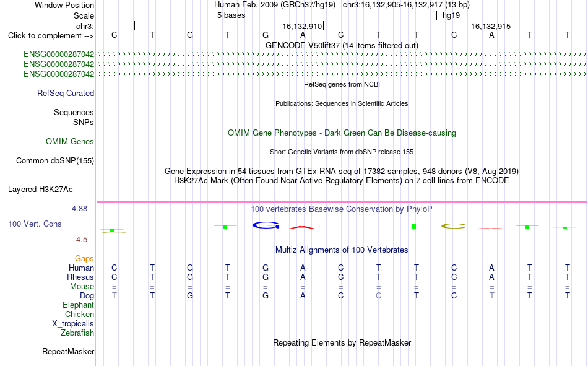Click the Human Feb. 2009 position header
The height and width of the screenshot is (366, 588).
click(342, 5)
